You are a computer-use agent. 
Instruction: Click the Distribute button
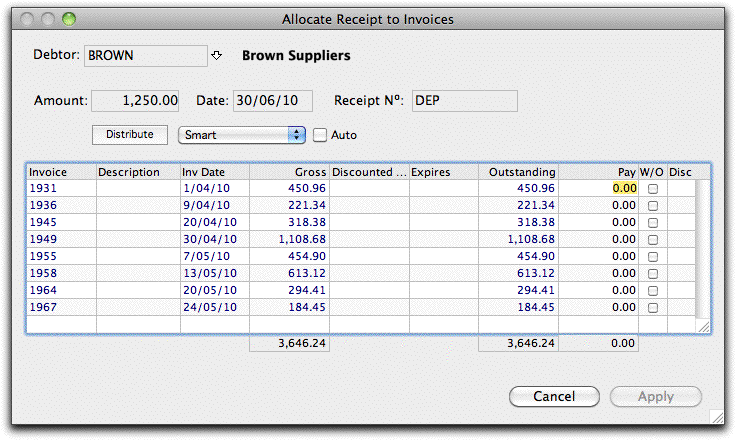click(130, 135)
